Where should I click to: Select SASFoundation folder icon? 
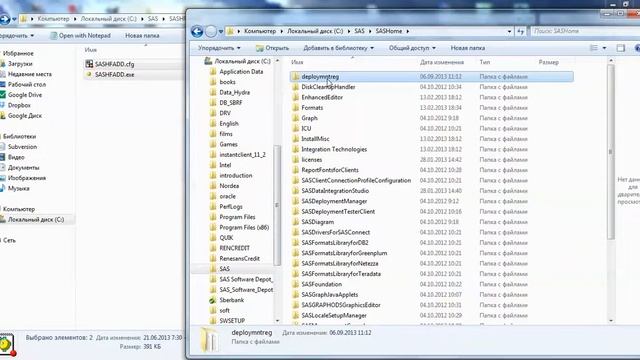tap(296, 284)
